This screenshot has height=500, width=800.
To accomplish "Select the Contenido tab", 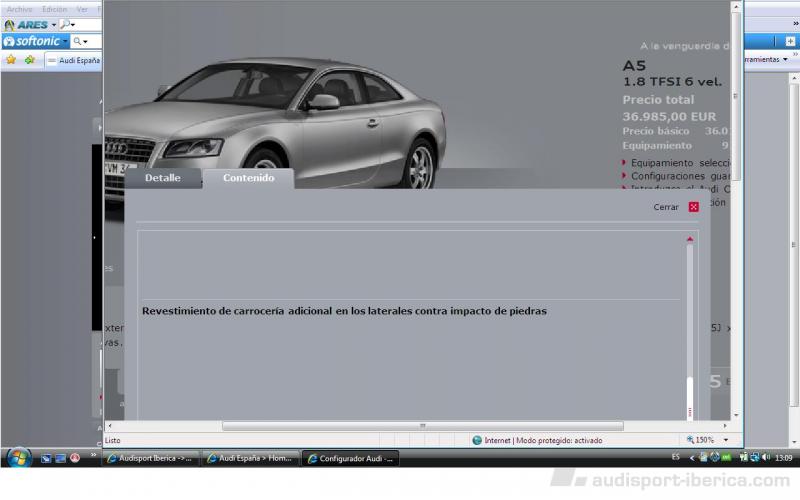I will pyautogui.click(x=248, y=178).
